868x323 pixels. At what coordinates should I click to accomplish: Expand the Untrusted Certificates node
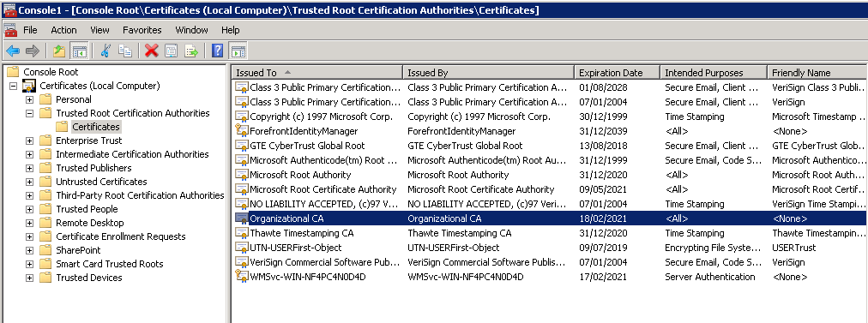coord(29,182)
